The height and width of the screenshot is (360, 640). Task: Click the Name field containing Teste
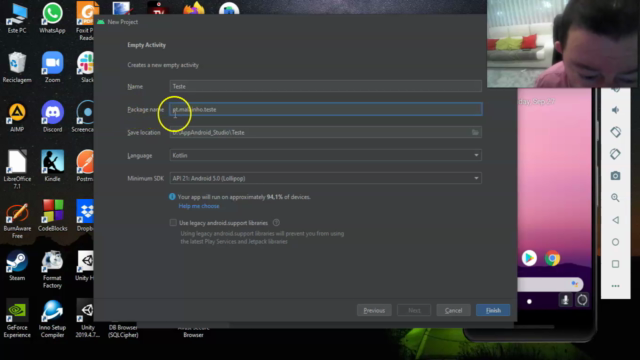pyautogui.click(x=325, y=87)
